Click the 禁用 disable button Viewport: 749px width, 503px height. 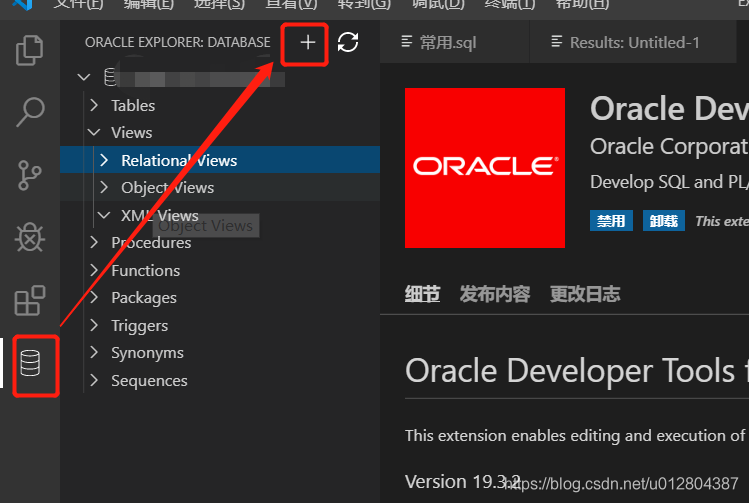611,220
